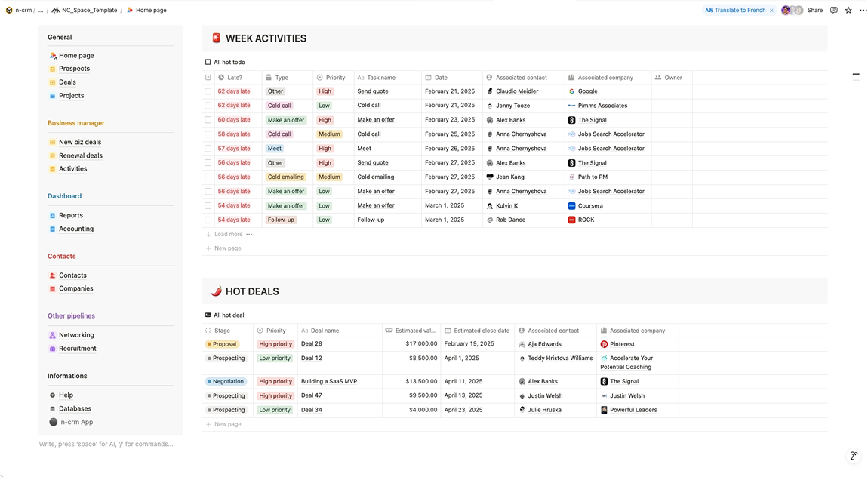This screenshot has width=868, height=477.
Task: Add New page under hot deals table
Action: (x=223, y=424)
